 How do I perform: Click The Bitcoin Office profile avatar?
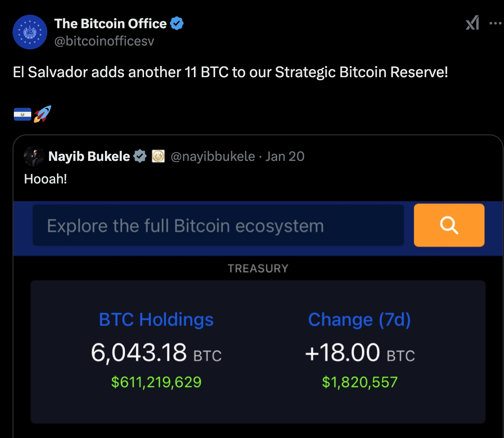[30, 32]
